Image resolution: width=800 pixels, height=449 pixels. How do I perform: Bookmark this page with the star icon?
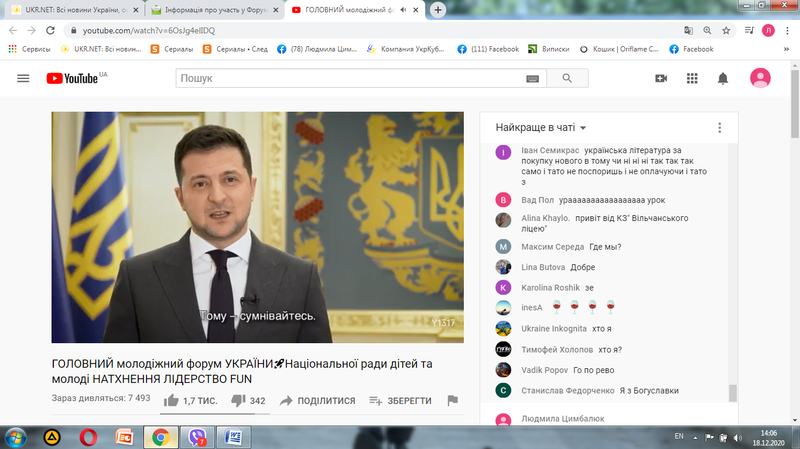pos(725,30)
